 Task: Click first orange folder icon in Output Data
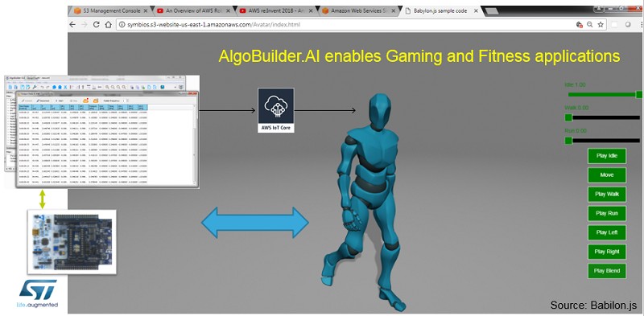pos(86,101)
